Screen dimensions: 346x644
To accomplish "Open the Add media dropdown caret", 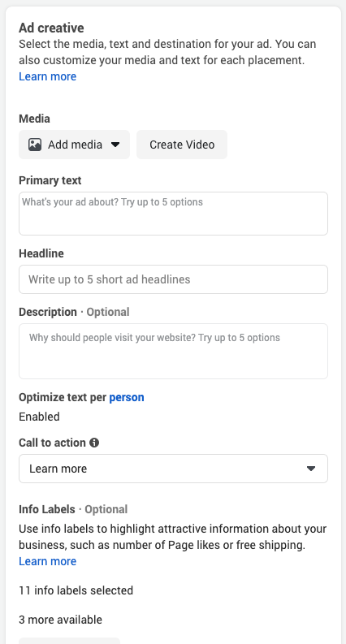I will (115, 145).
